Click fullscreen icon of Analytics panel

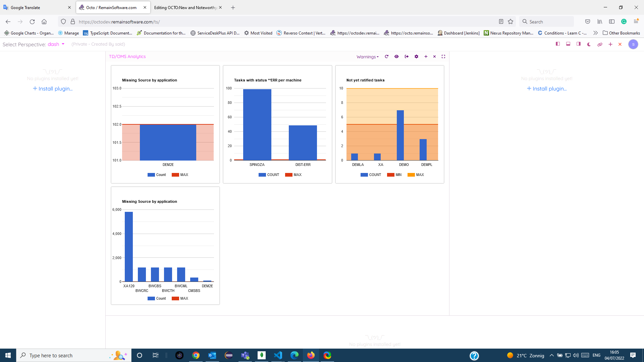[x=443, y=57]
